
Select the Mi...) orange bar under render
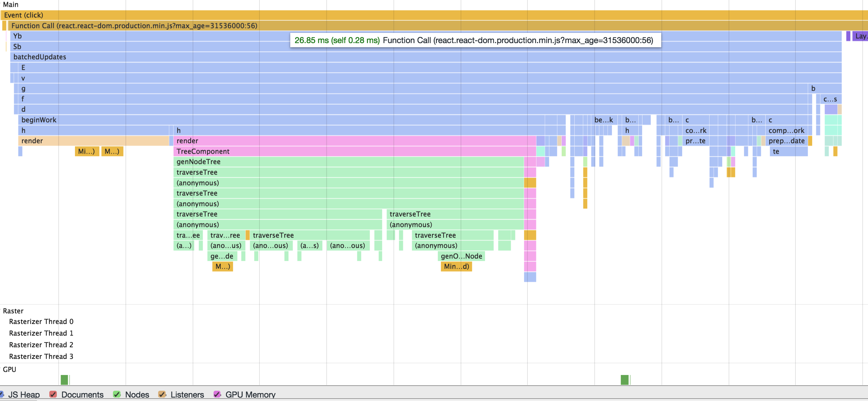[x=87, y=151]
